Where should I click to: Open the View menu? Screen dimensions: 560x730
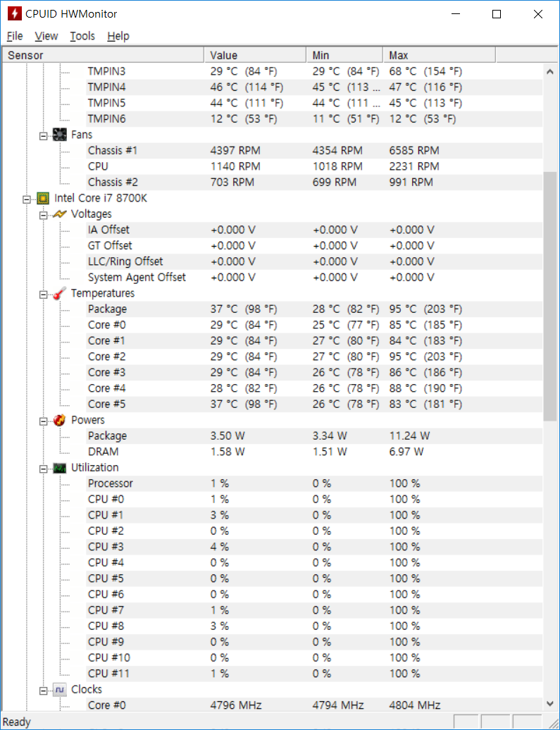[46, 36]
